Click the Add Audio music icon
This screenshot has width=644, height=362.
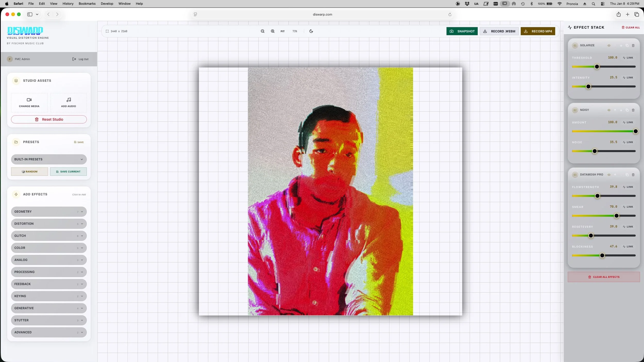click(x=69, y=100)
